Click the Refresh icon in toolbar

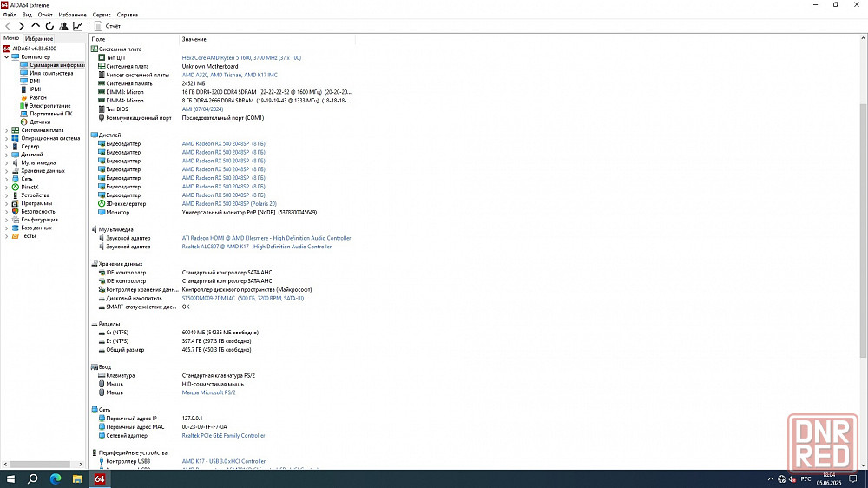pyautogui.click(x=49, y=26)
